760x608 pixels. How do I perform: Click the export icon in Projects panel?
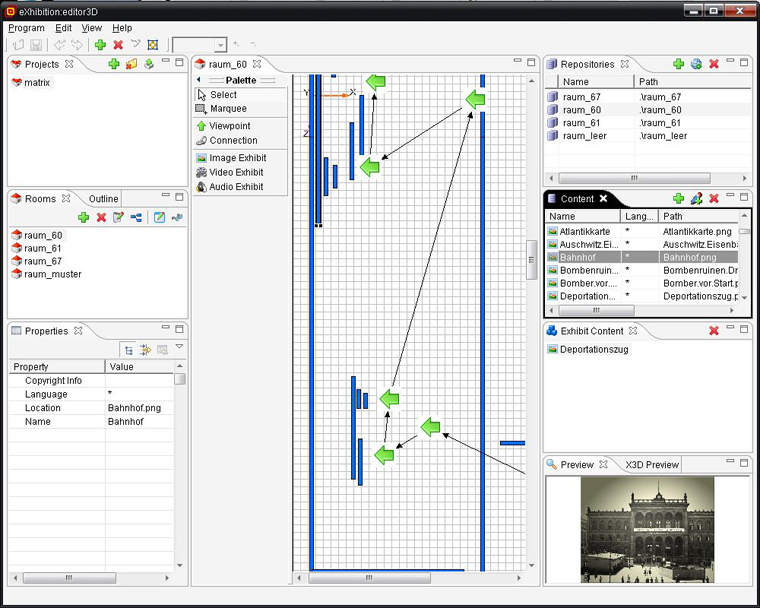[149, 64]
